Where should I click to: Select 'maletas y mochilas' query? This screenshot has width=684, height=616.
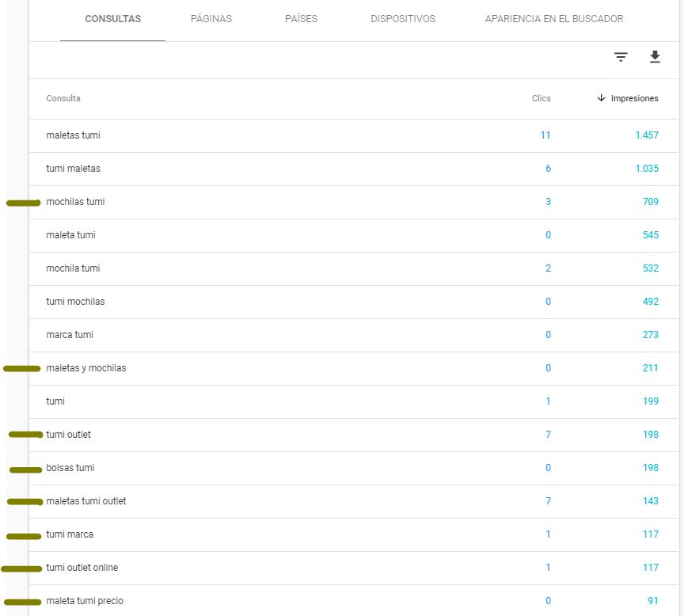coord(86,367)
